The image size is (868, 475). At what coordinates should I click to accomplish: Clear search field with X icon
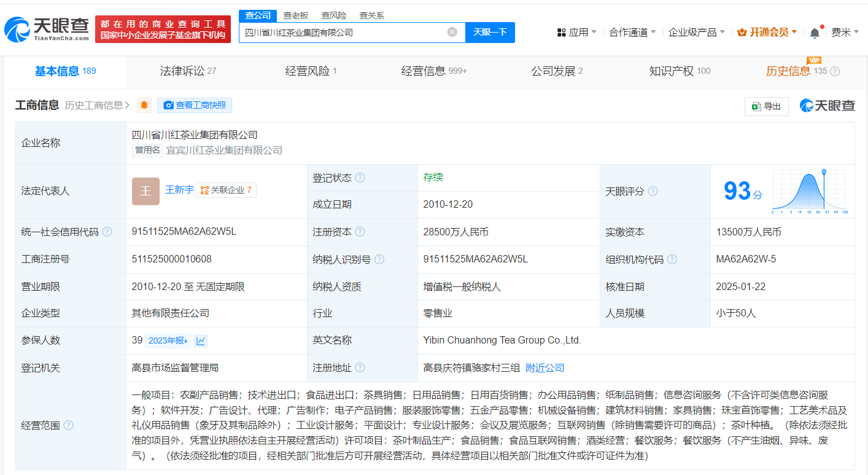(452, 33)
